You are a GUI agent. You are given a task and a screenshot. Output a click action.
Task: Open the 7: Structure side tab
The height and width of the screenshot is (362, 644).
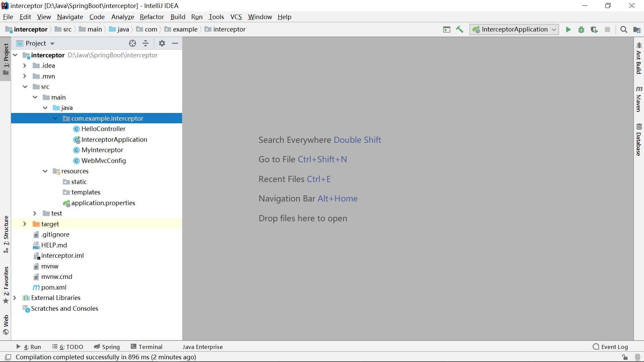point(6,234)
